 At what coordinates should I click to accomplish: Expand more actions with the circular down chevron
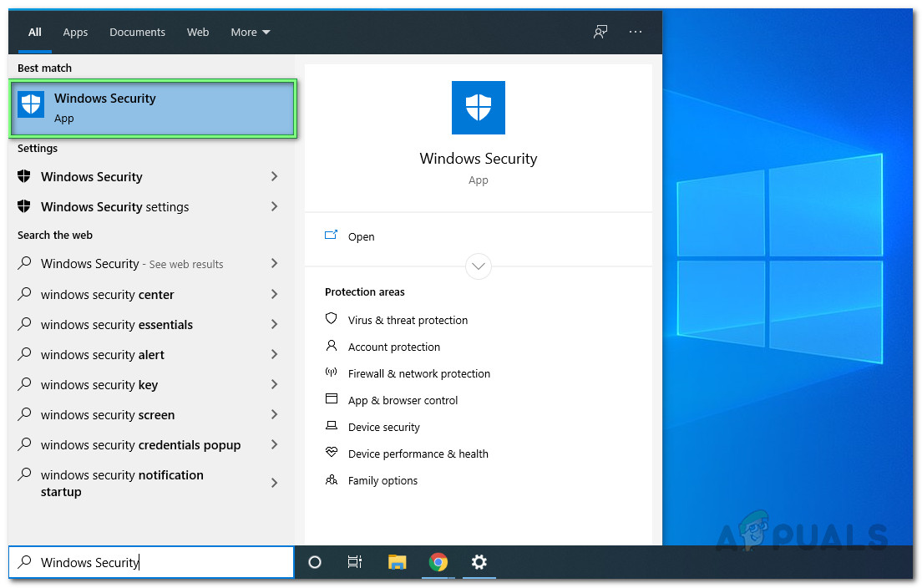click(x=478, y=266)
